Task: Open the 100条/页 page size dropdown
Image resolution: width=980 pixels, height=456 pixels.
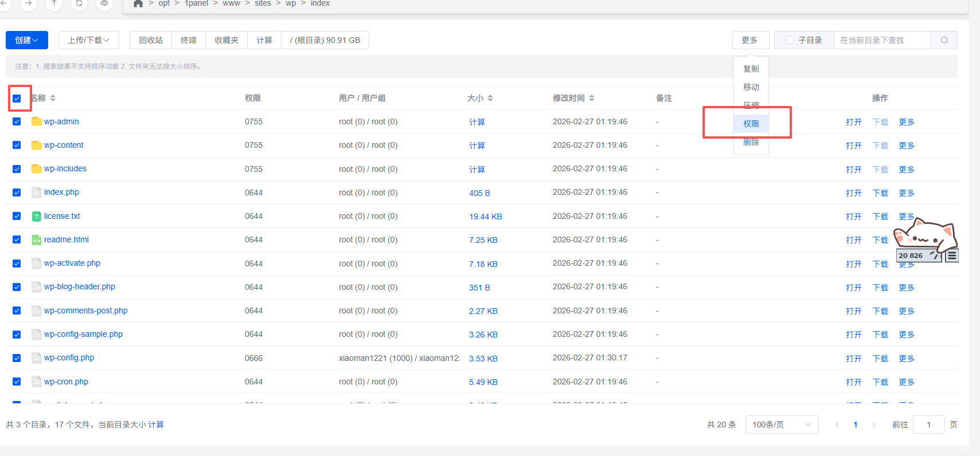Action: point(781,424)
